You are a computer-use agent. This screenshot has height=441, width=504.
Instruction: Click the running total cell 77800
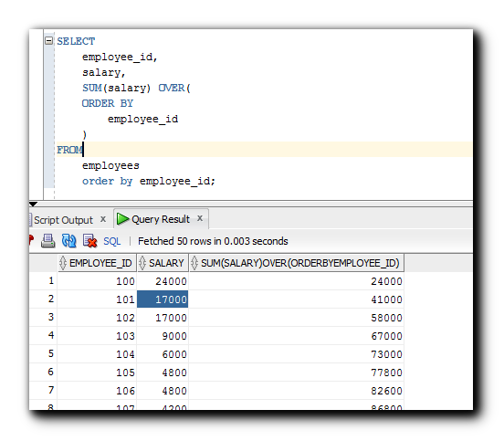point(297,373)
